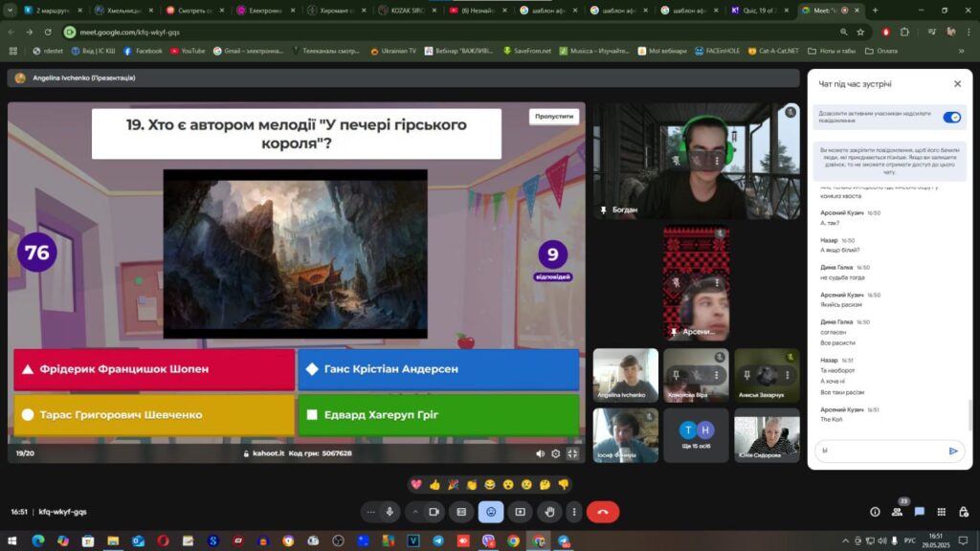Bookmark this page with star icon
This screenshot has height=551, width=980.
pyautogui.click(x=860, y=32)
